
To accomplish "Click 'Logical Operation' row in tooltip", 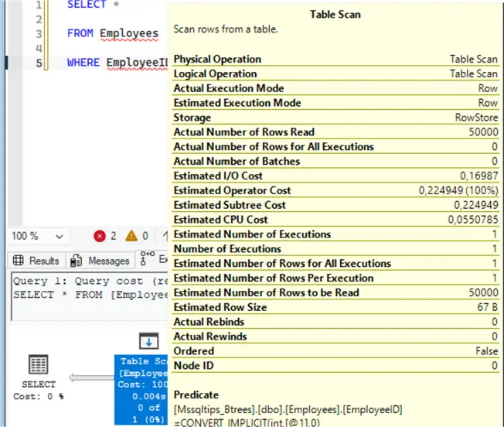I will [x=335, y=73].
